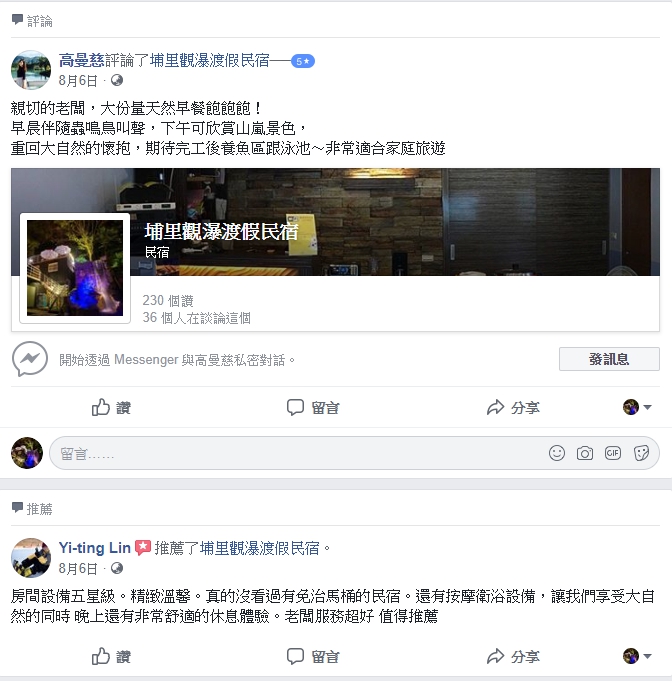Click the 發訊息 button
This screenshot has height=681, width=672.
tap(609, 359)
